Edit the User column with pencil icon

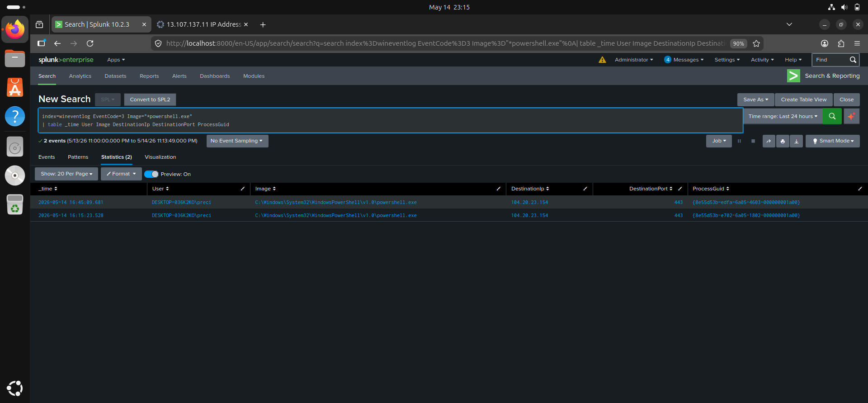tap(243, 189)
